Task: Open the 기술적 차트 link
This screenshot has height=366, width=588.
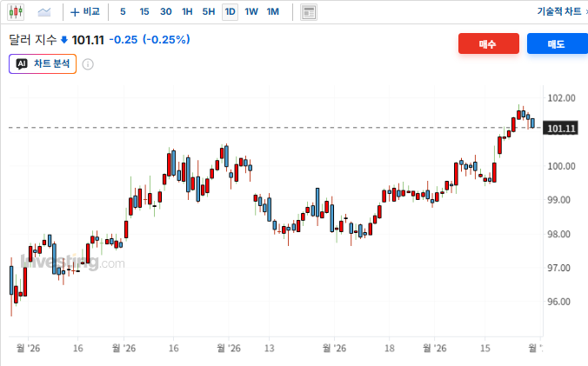Action: click(x=559, y=11)
